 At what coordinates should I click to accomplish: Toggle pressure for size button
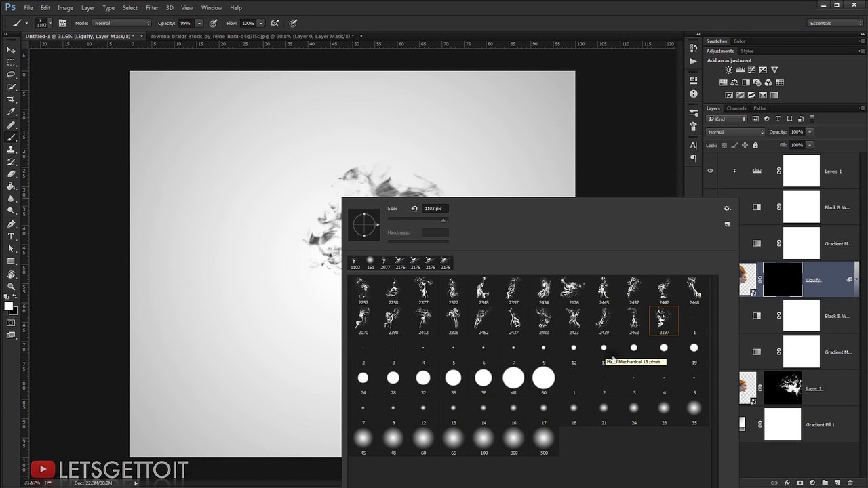(292, 23)
